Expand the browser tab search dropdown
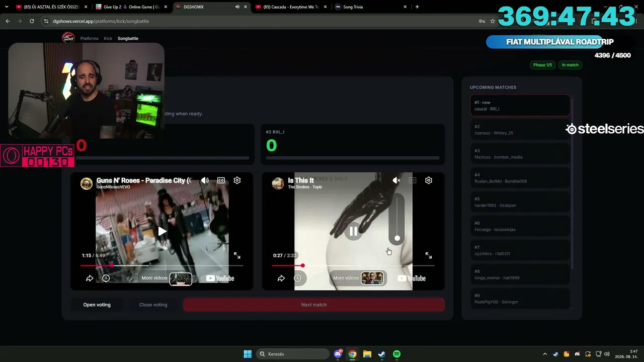This screenshot has width=644, height=362. point(7,7)
